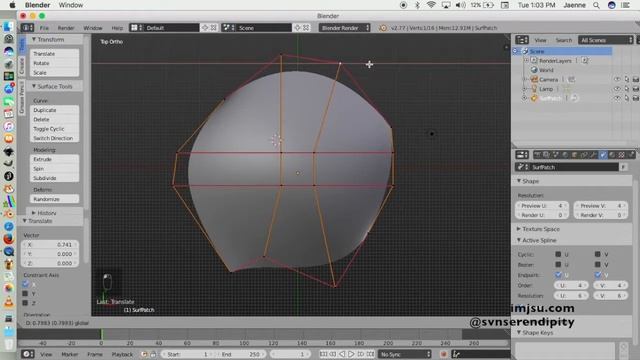Enable Constraint Axis Y checkbox
Image resolution: width=640 pixels, height=360 pixels.
coord(25,293)
